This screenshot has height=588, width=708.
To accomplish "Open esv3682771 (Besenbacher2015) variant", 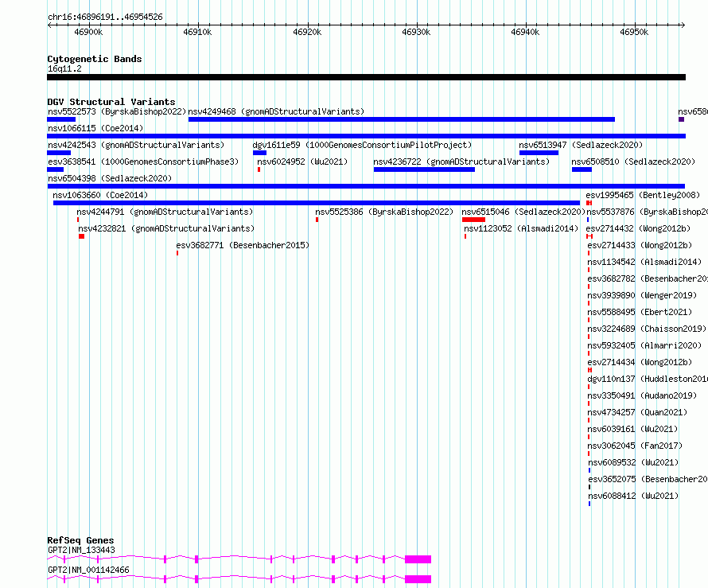I will coord(243,245).
